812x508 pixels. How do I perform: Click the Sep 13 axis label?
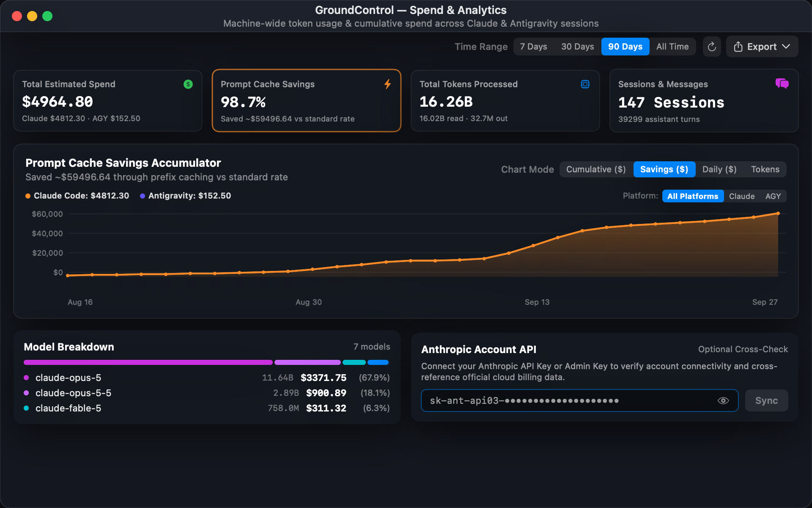[x=537, y=302]
